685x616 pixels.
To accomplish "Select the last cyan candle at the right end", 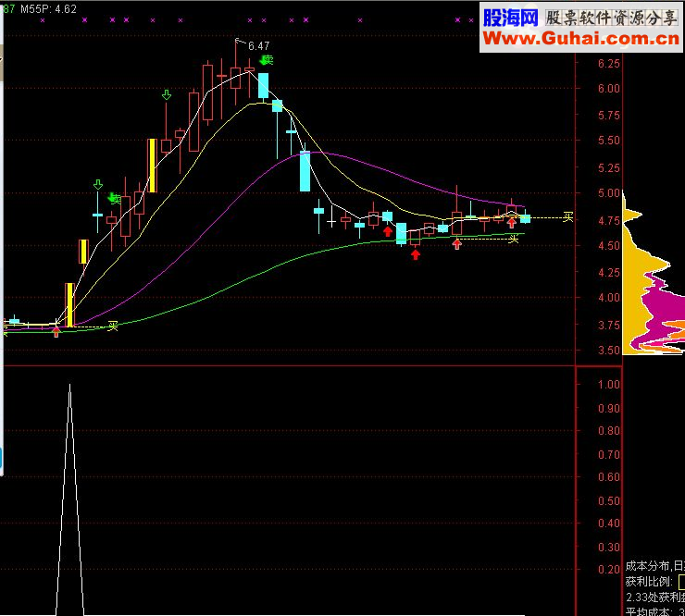I will 525,218.
